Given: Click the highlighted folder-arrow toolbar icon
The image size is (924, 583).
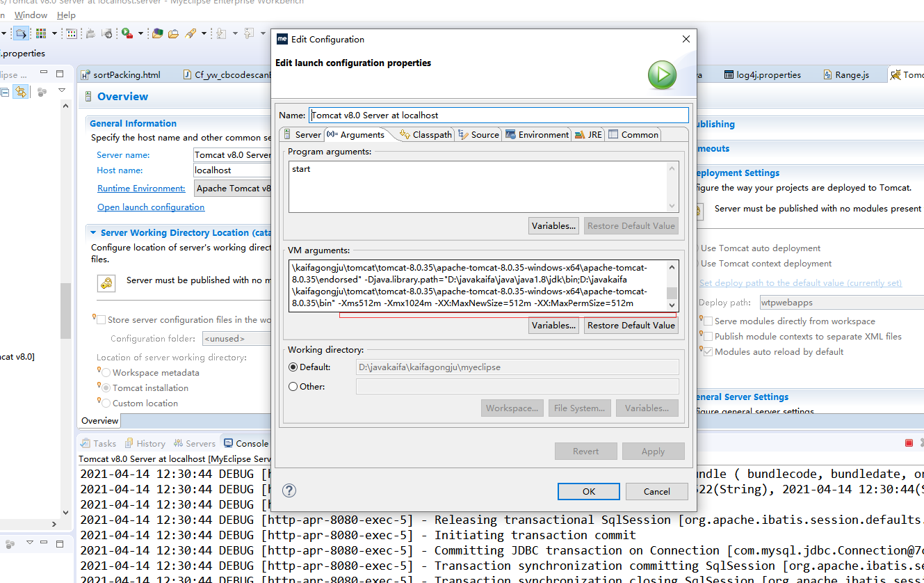Looking at the screenshot, I should (x=21, y=33).
